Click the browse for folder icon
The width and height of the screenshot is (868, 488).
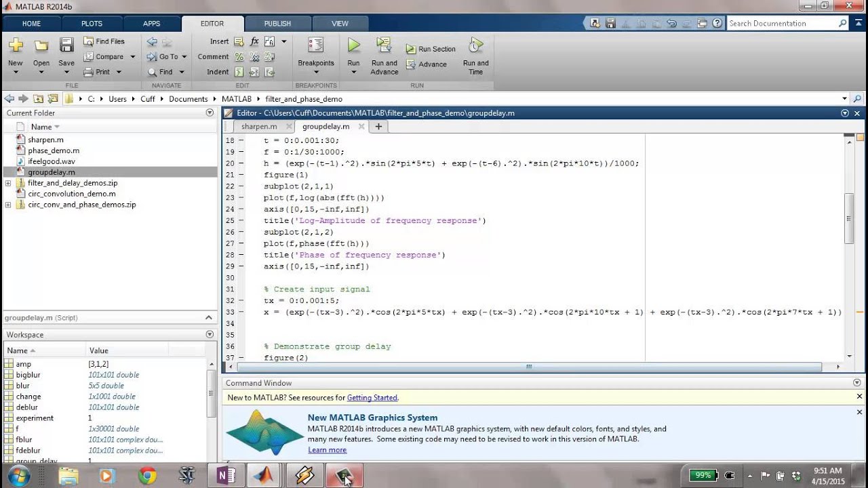[52, 99]
